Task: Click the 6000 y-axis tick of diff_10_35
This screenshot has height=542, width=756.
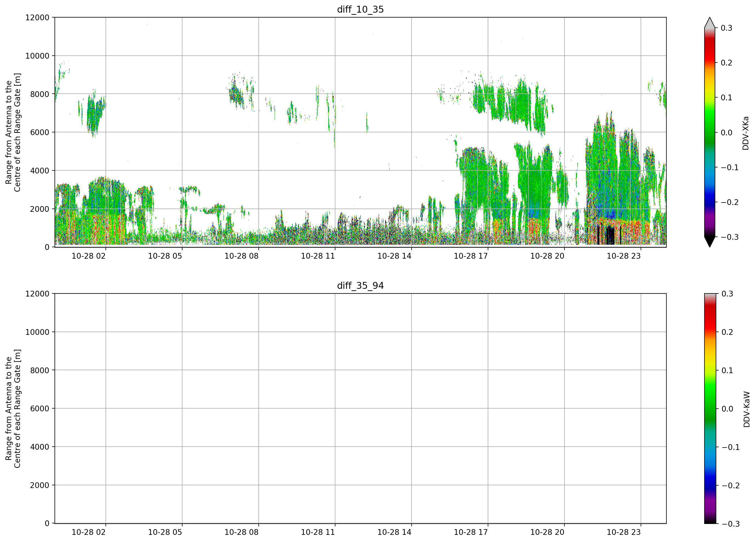Action: (x=40, y=132)
